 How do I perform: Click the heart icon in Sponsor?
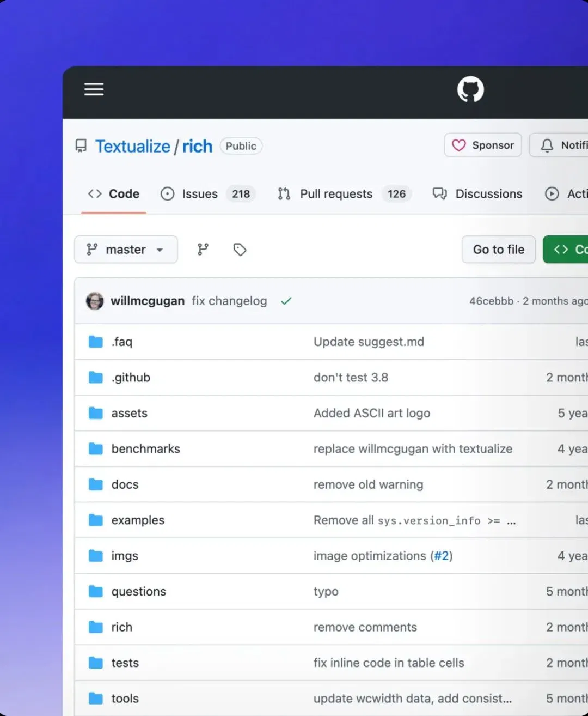coord(459,145)
